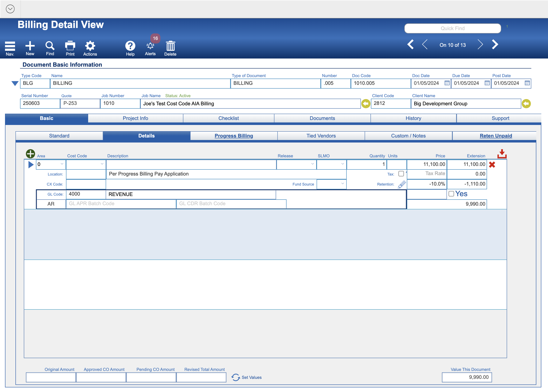This screenshot has width=548, height=392.
Task: Add a line item with green plus icon
Action: [x=30, y=154]
